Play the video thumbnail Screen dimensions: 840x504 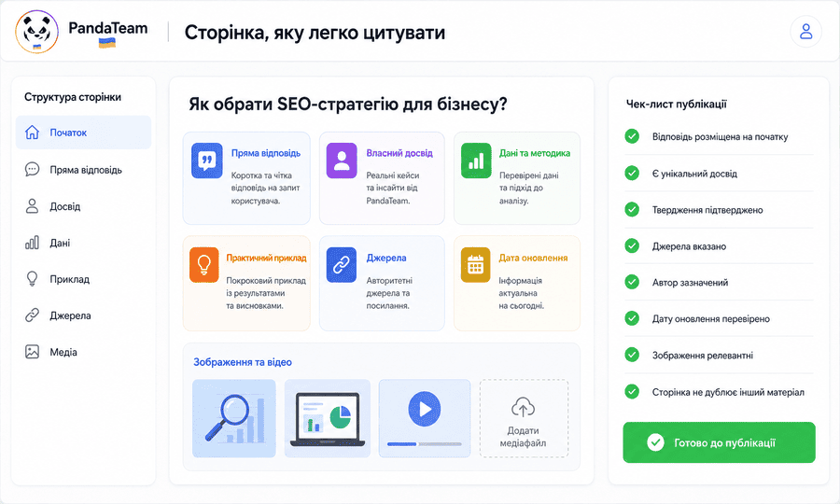[x=425, y=409]
